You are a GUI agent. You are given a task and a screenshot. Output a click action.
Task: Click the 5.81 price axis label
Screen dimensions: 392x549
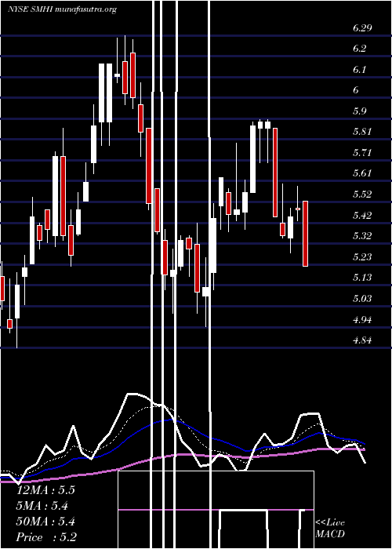click(x=362, y=132)
